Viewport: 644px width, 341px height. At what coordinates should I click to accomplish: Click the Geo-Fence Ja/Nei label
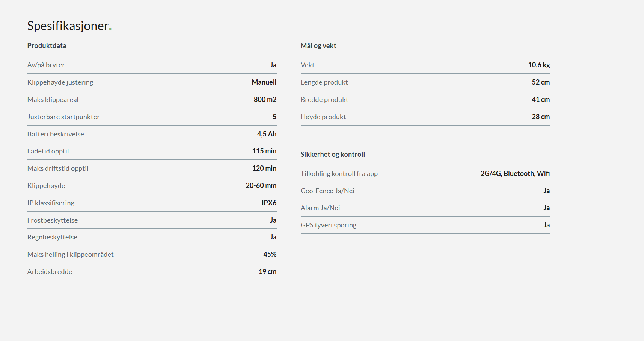327,191
